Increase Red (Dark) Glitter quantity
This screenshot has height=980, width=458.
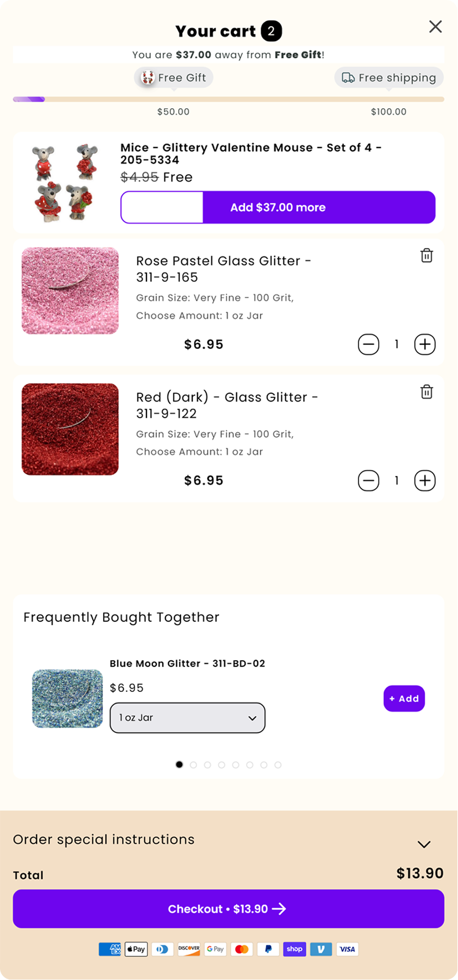[x=425, y=481]
